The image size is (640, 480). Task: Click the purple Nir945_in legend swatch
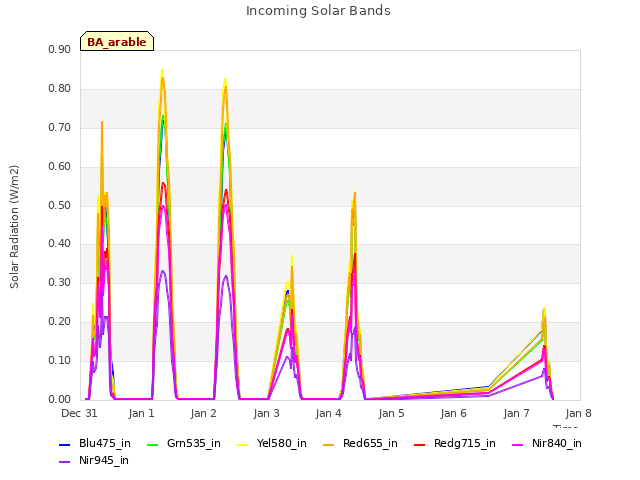tap(64, 462)
